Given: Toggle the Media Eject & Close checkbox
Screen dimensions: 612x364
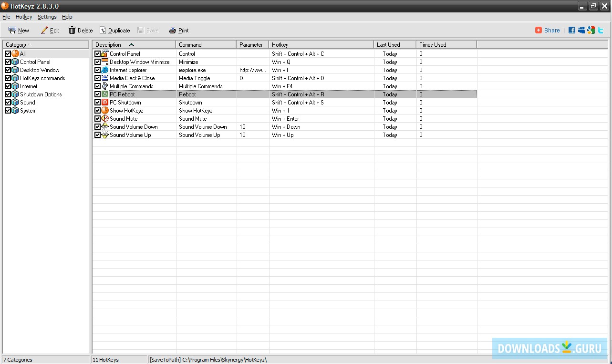Looking at the screenshot, I should point(98,78).
